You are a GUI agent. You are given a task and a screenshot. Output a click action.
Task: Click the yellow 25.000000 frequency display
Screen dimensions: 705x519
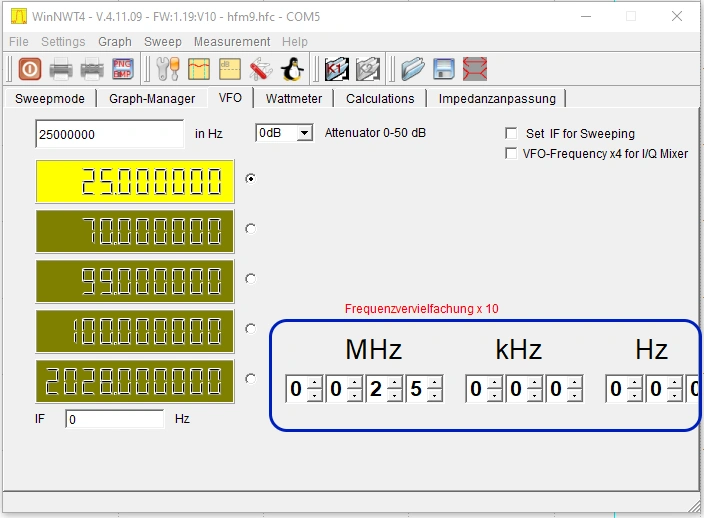(x=135, y=181)
